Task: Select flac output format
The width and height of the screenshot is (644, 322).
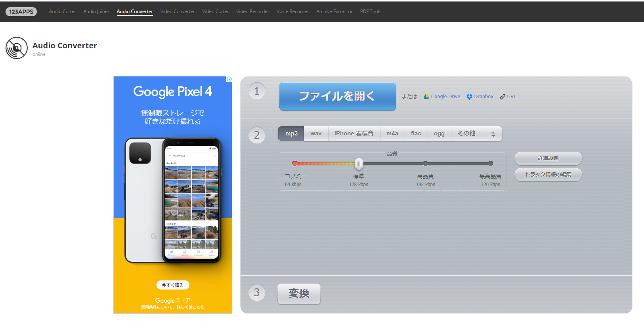Action: tap(416, 134)
